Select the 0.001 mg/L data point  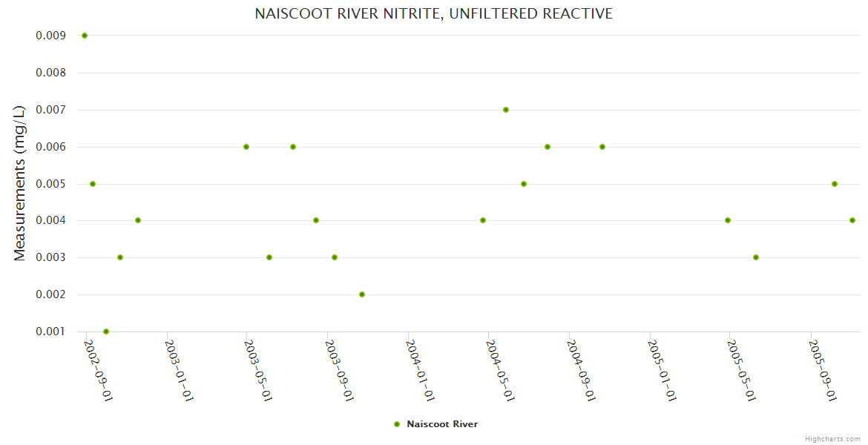[106, 332]
